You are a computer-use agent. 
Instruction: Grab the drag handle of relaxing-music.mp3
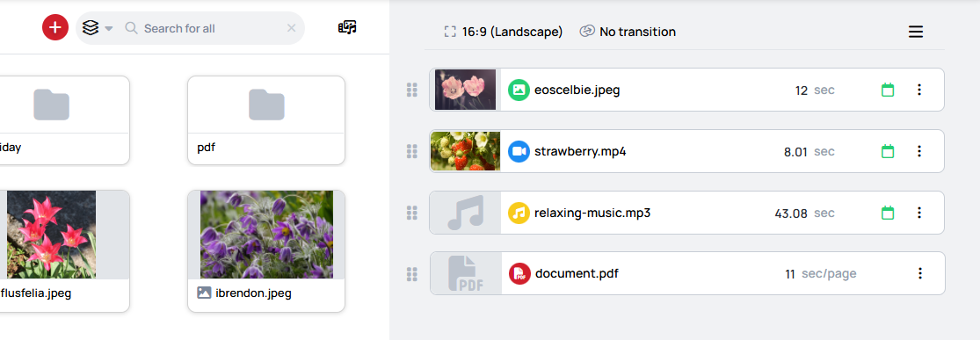pyautogui.click(x=412, y=213)
